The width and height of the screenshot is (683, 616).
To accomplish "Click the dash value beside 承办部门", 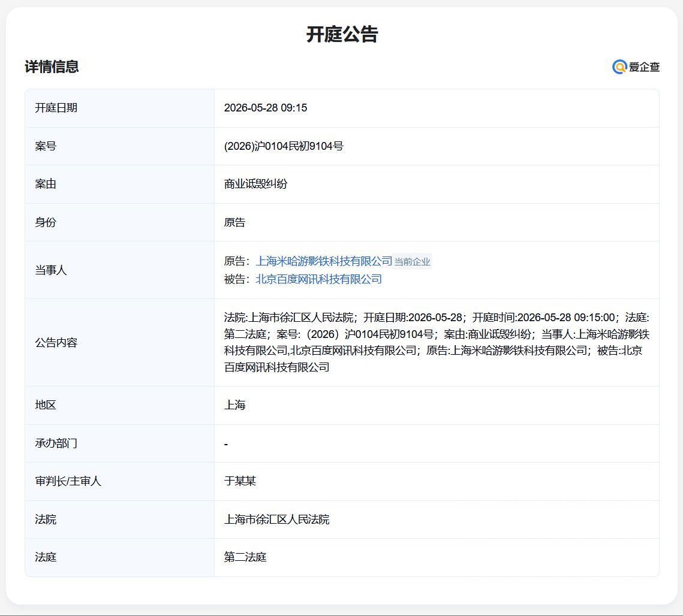I will [225, 444].
